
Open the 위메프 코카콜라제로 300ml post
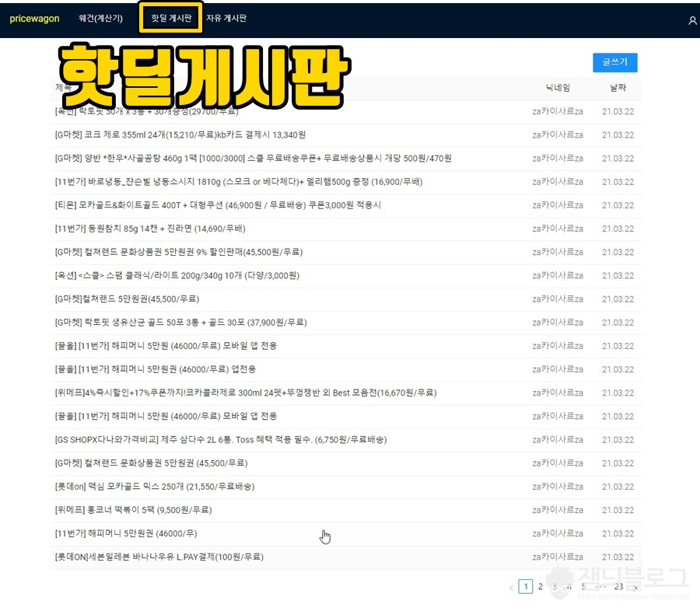pyautogui.click(x=246, y=393)
